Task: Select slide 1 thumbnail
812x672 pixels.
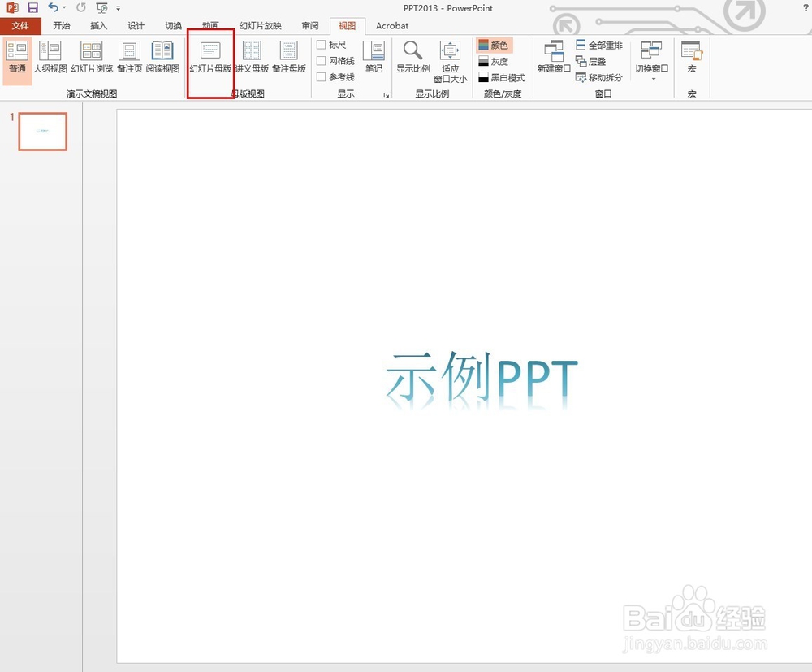Action: (43, 132)
